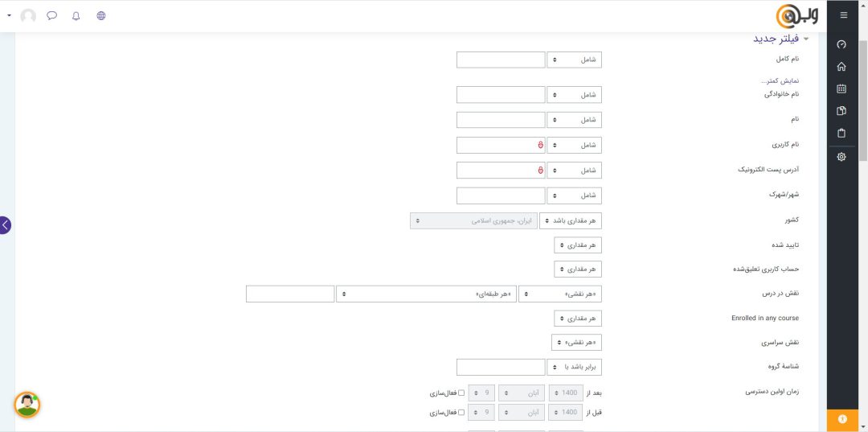Viewport: 868px width, 432px height.
Task: Open the user menu arrow beside the avatar
Action: pyautogui.click(x=8, y=16)
